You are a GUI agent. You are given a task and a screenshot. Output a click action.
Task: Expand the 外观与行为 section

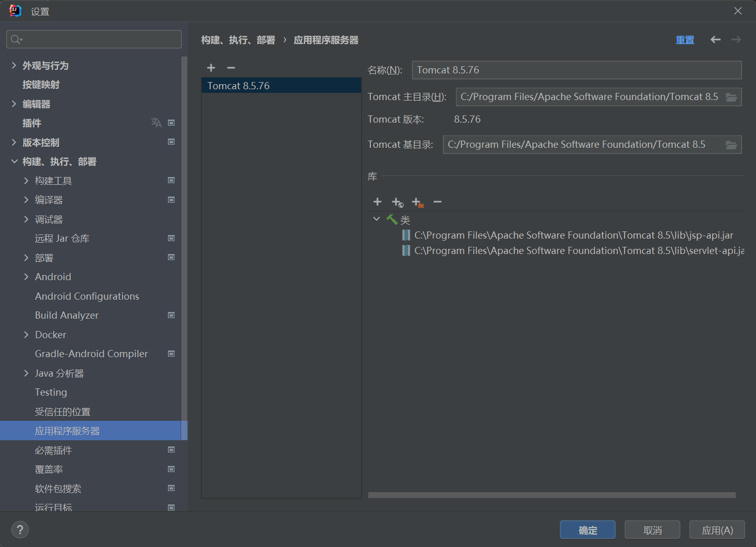coord(14,65)
